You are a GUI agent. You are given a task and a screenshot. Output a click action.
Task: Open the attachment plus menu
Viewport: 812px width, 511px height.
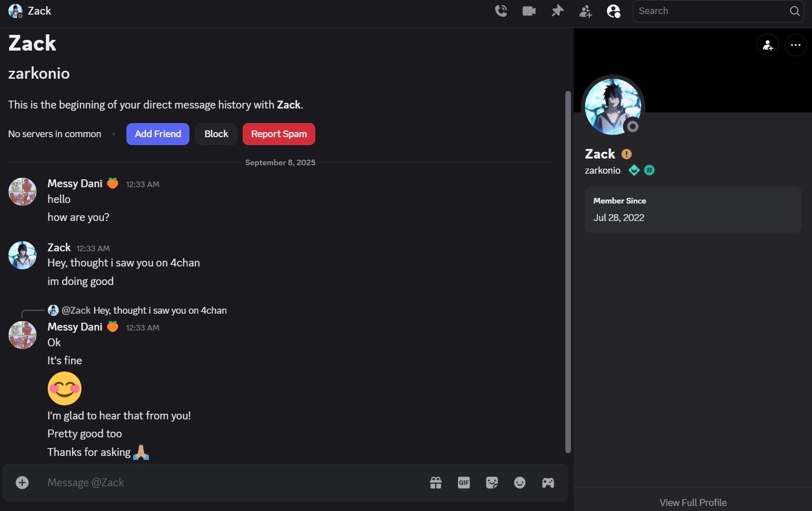click(x=22, y=482)
